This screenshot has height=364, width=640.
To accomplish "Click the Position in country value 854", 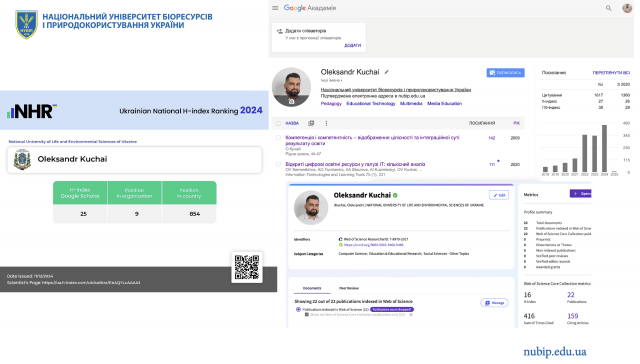I will [x=194, y=214].
